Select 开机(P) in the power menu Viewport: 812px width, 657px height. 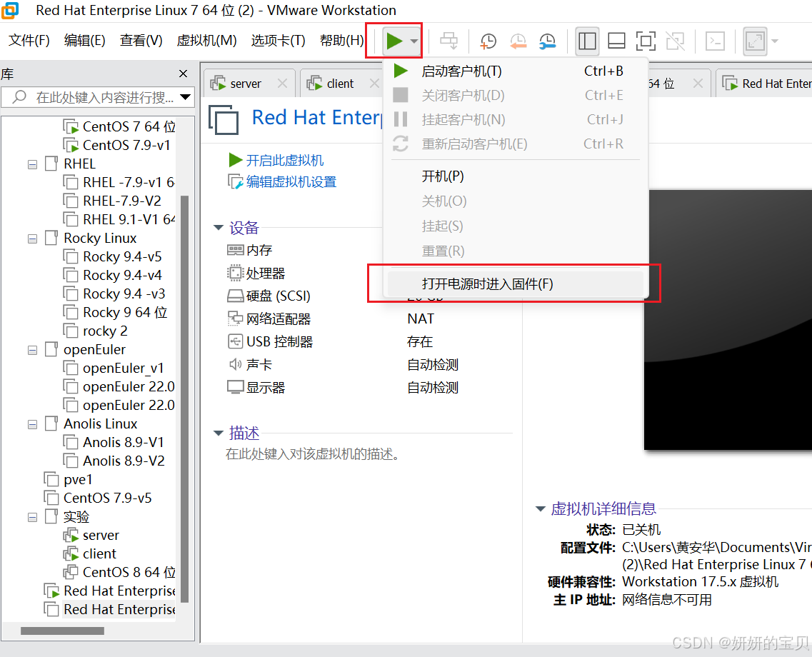tap(516, 176)
